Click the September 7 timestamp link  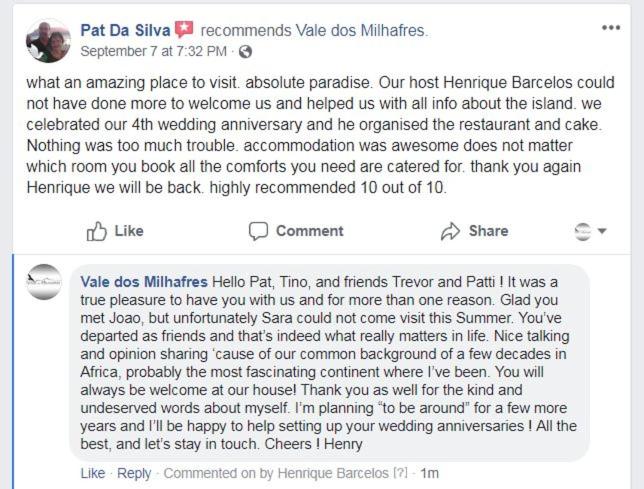[154, 51]
